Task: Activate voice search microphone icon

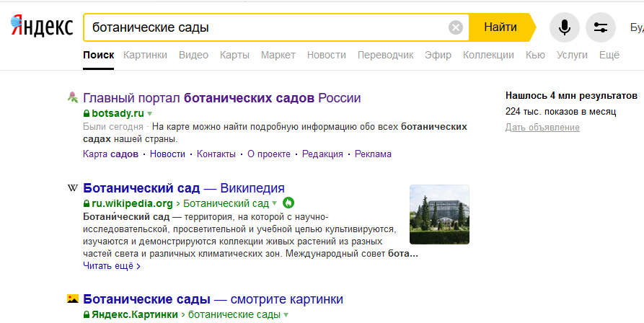Action: click(x=565, y=27)
